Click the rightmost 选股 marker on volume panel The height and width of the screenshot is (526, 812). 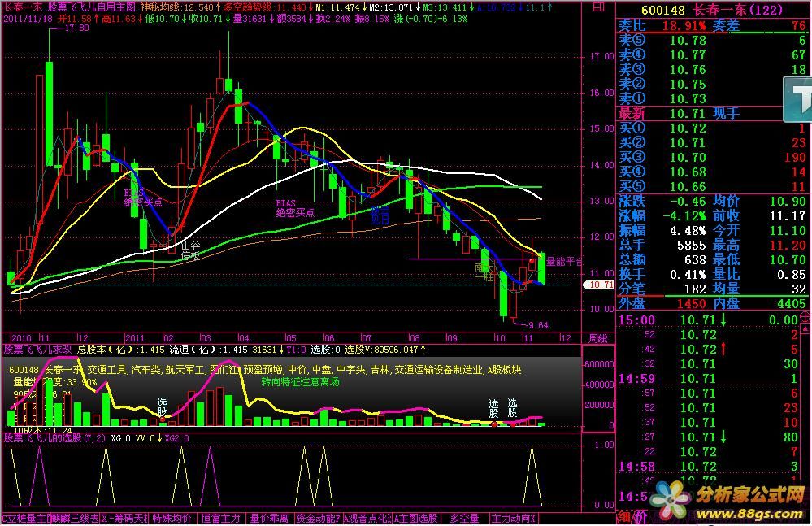click(x=512, y=408)
